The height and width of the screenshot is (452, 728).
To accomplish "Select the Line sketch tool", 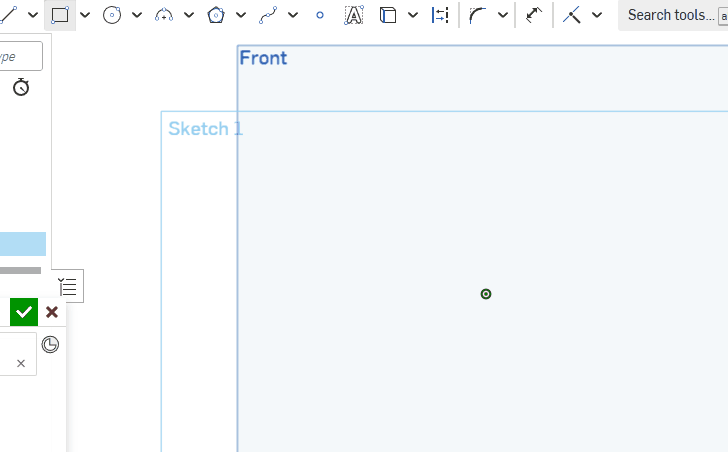I will tap(8, 15).
